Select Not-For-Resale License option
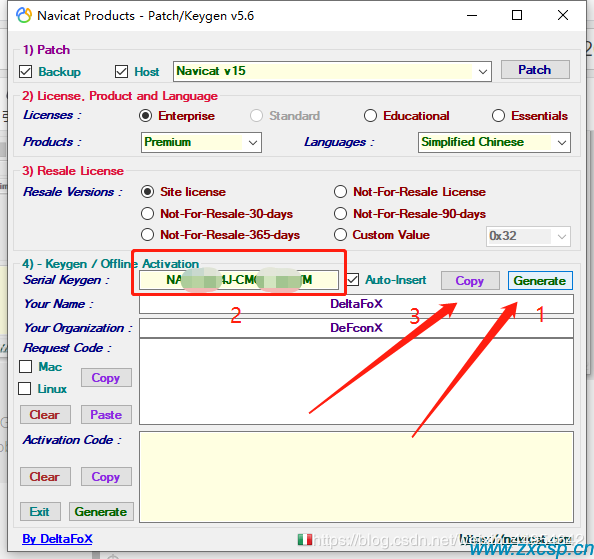 pyautogui.click(x=340, y=192)
